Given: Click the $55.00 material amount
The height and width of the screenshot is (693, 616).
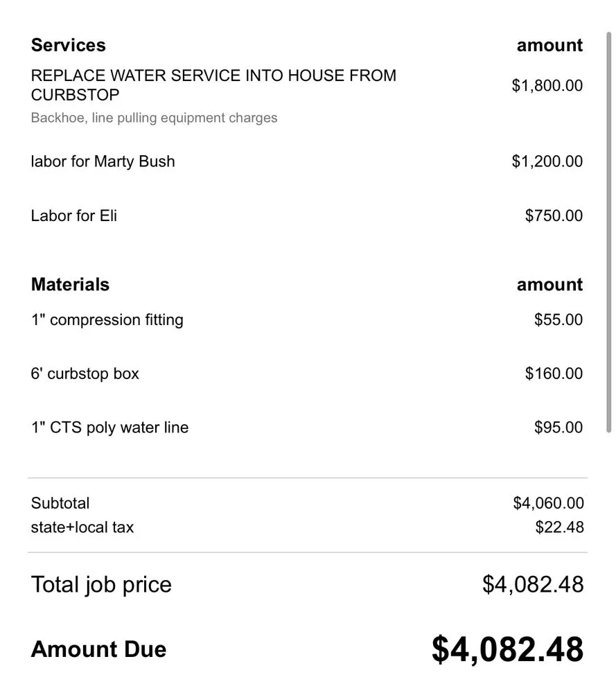Looking at the screenshot, I should coord(558,320).
